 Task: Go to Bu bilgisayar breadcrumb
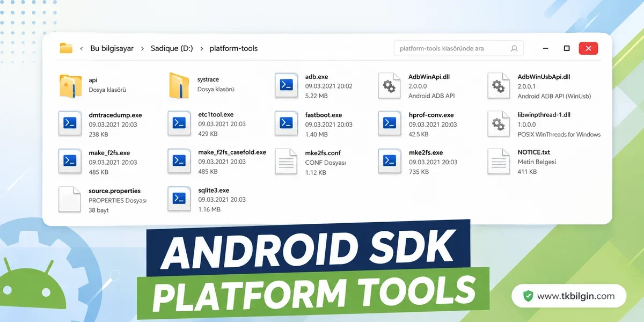112,48
